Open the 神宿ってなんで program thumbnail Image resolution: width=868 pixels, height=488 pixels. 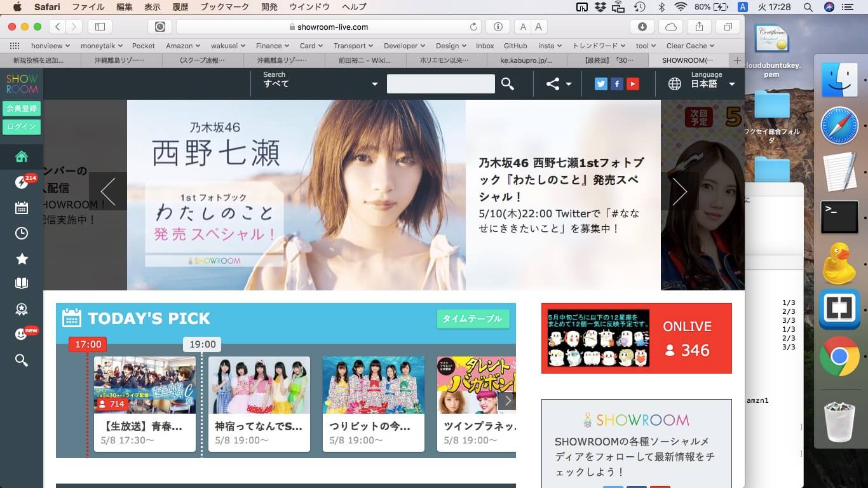259,384
